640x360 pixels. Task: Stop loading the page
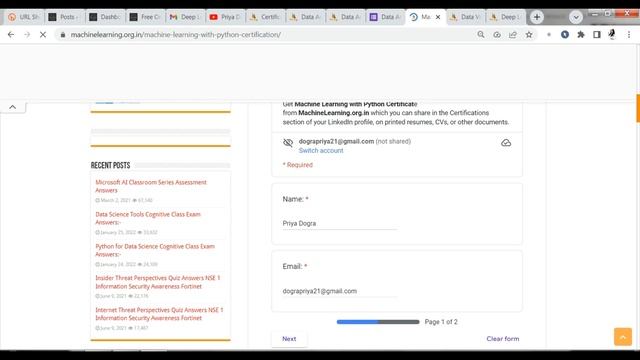click(x=43, y=35)
